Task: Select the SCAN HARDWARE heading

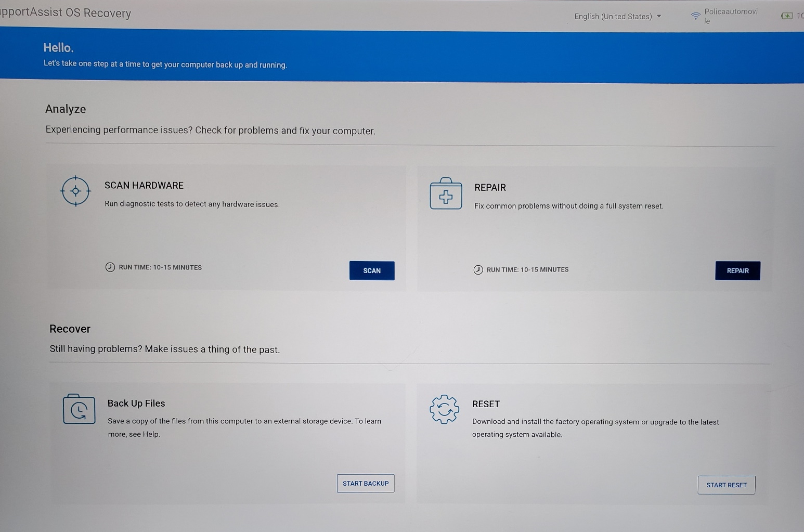Action: pyautogui.click(x=144, y=186)
